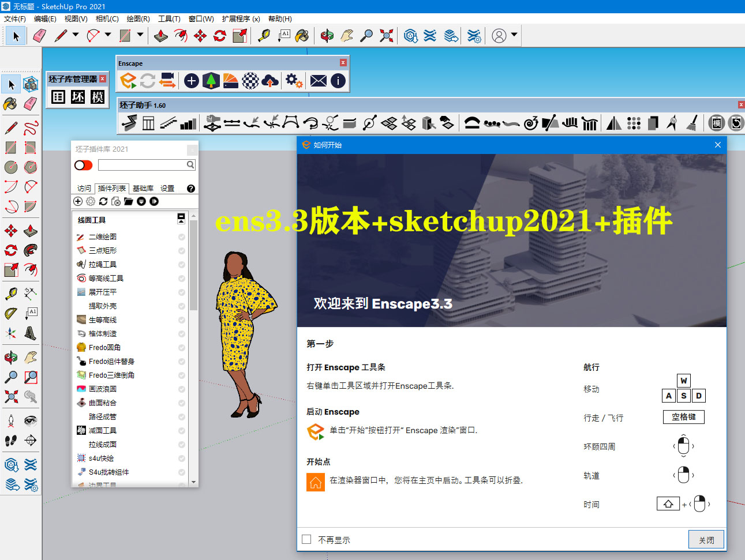Choose the Push/Pull tool in top toolbar

pos(161,36)
